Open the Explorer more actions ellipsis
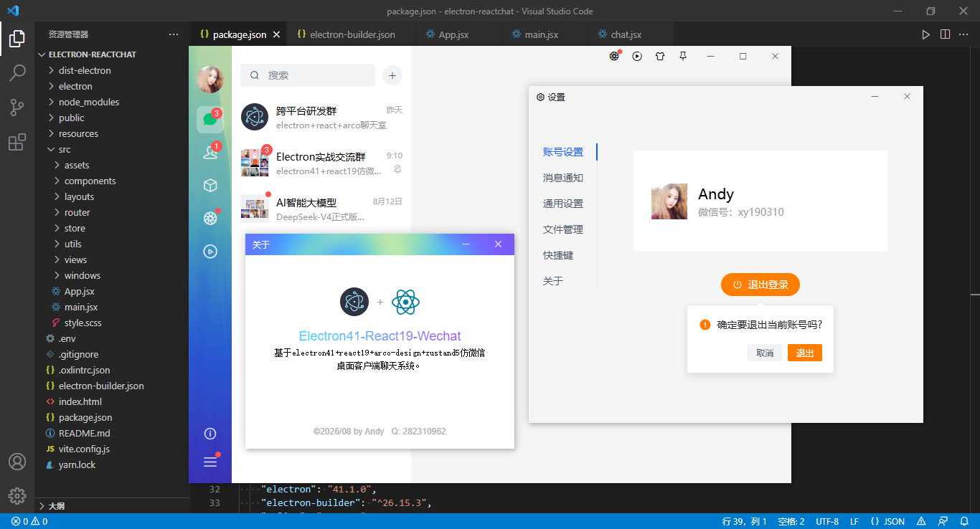Viewport: 980px width, 529px height. coord(174,34)
